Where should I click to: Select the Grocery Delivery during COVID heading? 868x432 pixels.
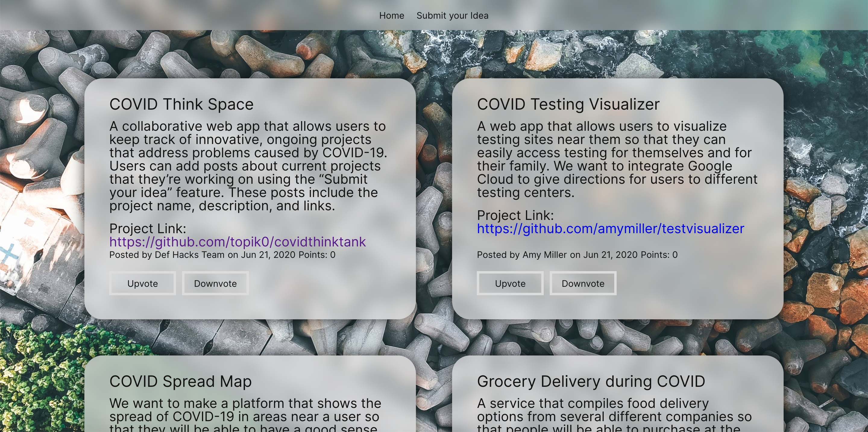[591, 381]
